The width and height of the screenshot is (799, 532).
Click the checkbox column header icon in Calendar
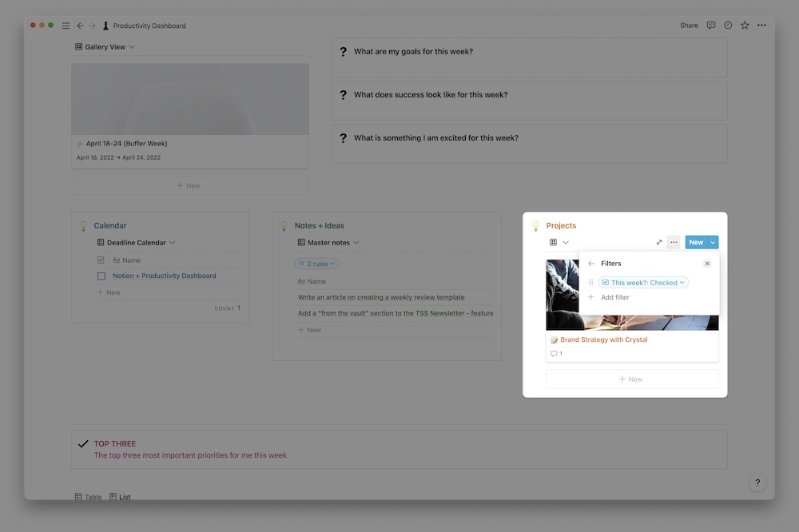(101, 260)
